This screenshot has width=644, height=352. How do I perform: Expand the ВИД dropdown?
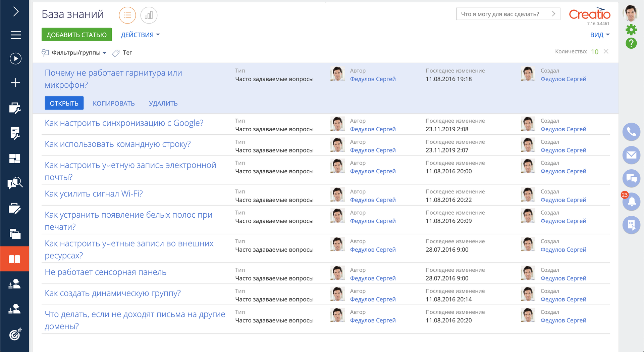[x=600, y=35]
